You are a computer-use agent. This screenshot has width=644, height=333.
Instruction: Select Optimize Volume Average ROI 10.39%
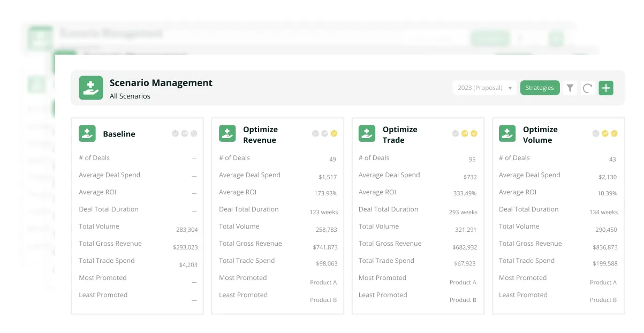click(608, 193)
